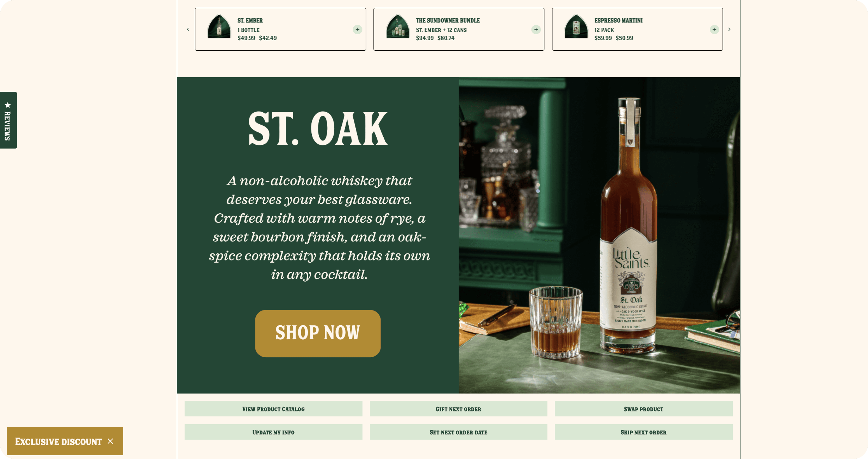Add St. Ember bottle with plus icon
The height and width of the screenshot is (459, 868).
pos(357,30)
